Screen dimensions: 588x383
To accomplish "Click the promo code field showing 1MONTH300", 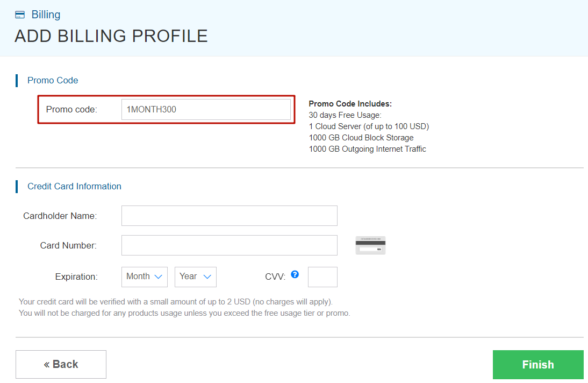I will tap(206, 109).
